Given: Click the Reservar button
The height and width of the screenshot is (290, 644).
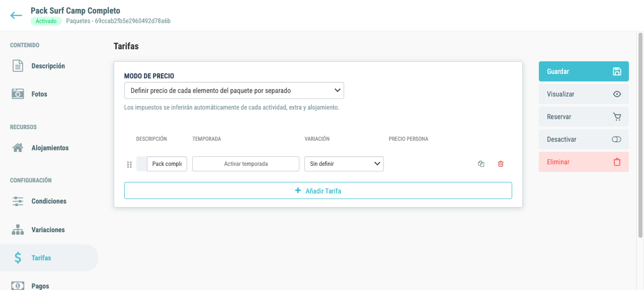Looking at the screenshot, I should click(x=584, y=117).
